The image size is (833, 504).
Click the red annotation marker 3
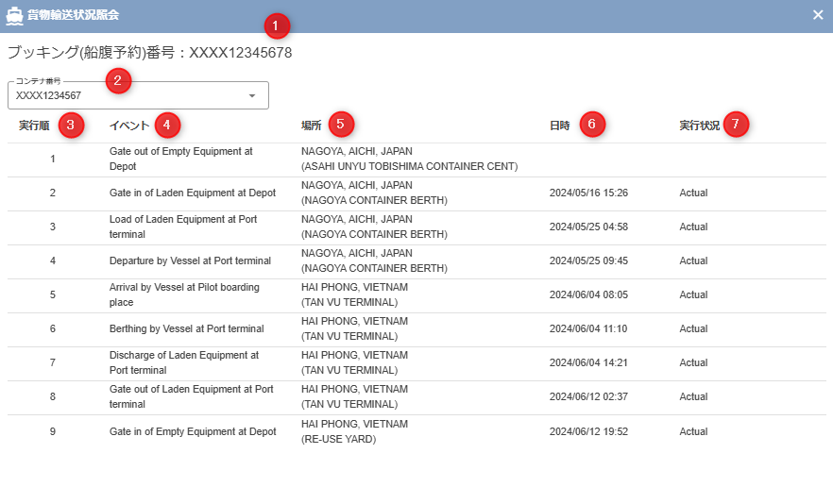(70, 124)
